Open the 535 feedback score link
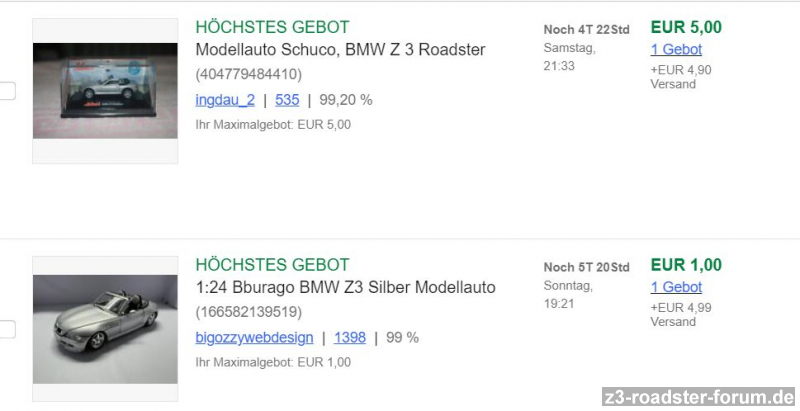The image size is (800, 411). (287, 100)
